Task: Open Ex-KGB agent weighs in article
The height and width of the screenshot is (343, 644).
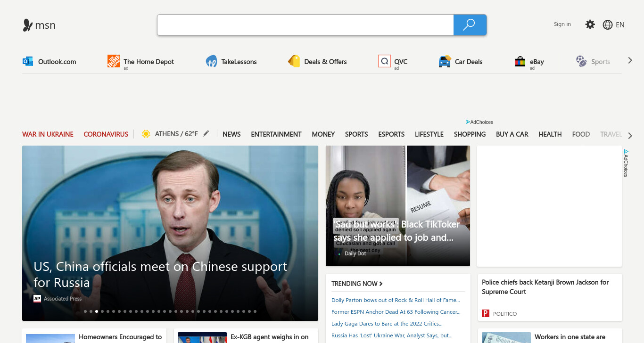Action: [270, 337]
